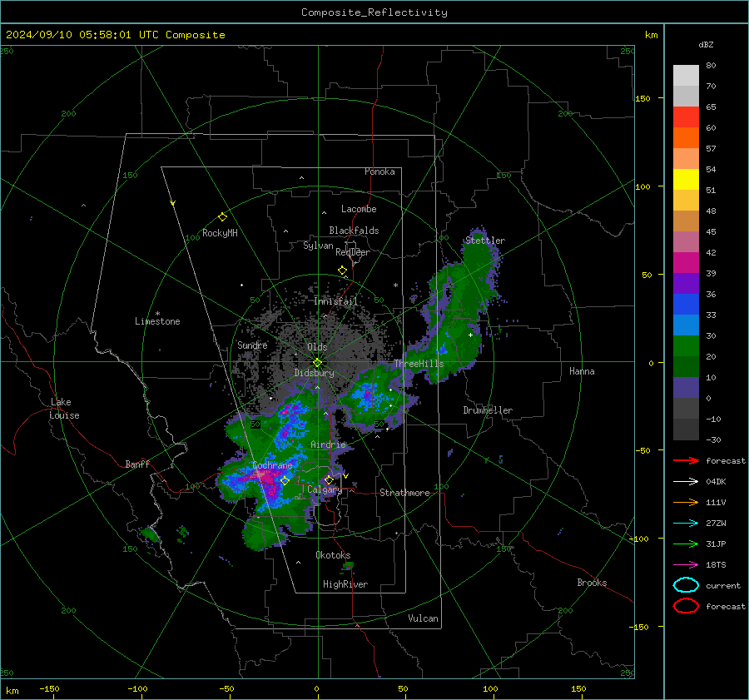Screen dimensions: 749x700
Task: Select the yellow diamond marker below Cochrane
Action: (x=285, y=481)
